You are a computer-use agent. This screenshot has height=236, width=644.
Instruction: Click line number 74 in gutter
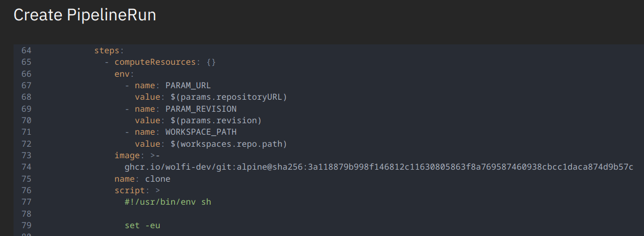[x=26, y=167]
